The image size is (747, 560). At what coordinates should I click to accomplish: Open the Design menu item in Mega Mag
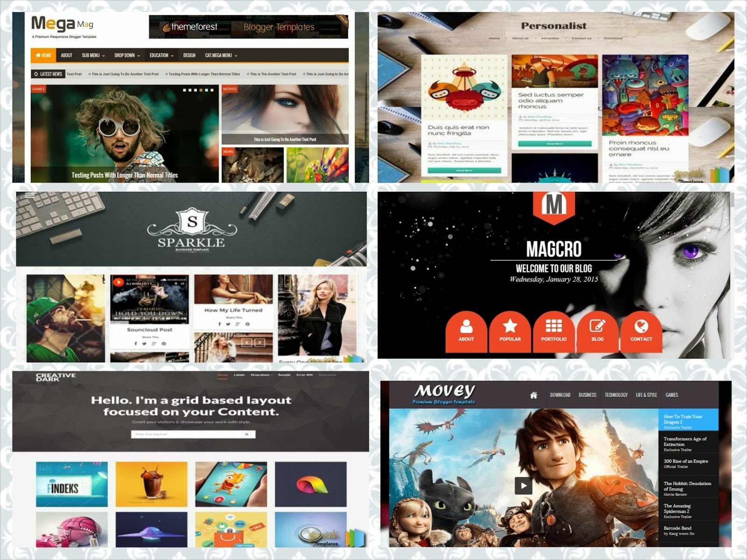[189, 55]
